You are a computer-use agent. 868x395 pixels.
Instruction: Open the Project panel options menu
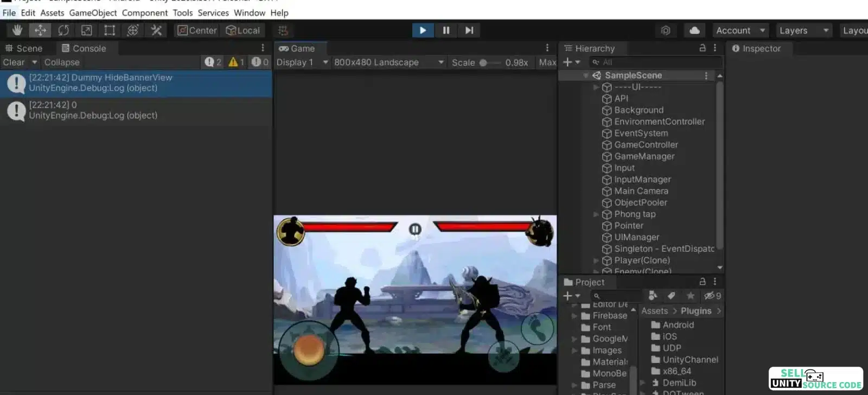pos(715,282)
